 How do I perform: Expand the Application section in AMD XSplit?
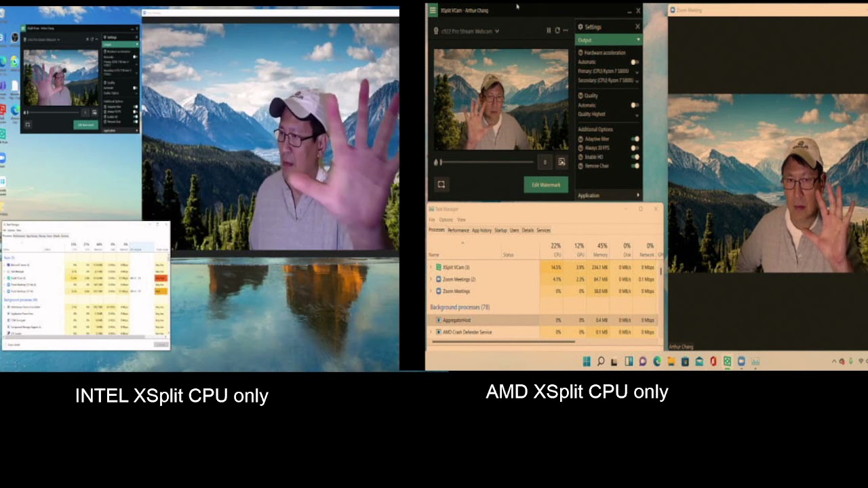click(608, 195)
